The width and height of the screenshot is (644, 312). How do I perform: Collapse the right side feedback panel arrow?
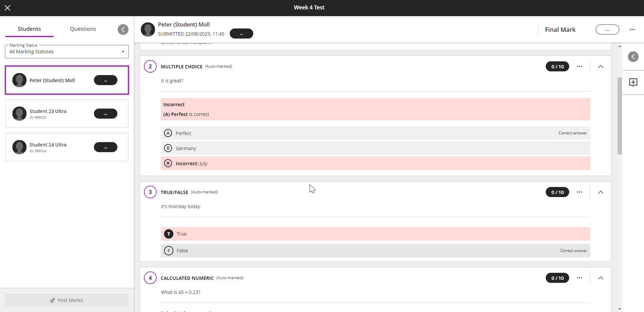pos(633,57)
